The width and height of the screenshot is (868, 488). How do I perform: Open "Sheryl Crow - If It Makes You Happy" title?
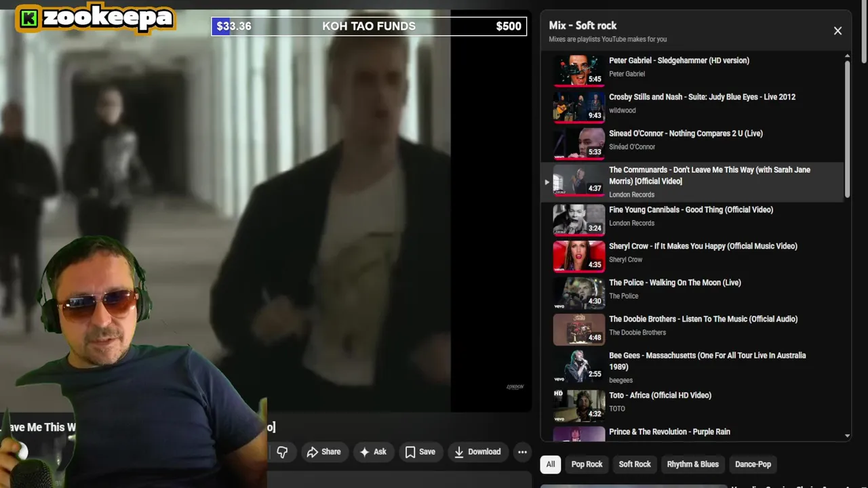coord(703,246)
